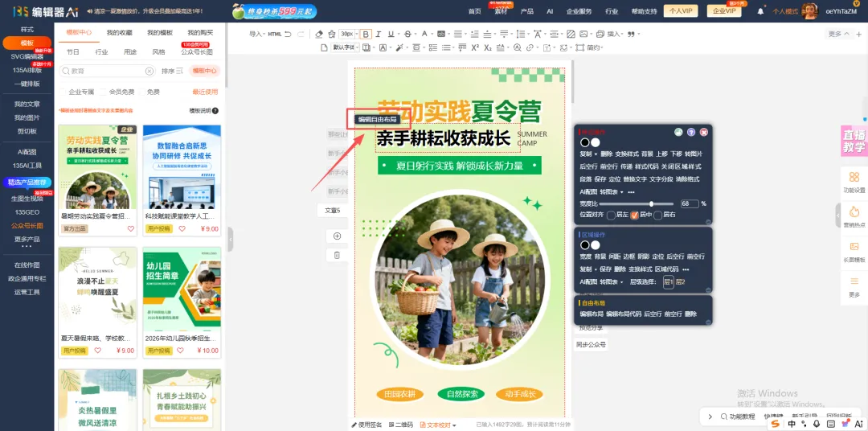
Task: Open HTML source mode
Action: tap(275, 35)
